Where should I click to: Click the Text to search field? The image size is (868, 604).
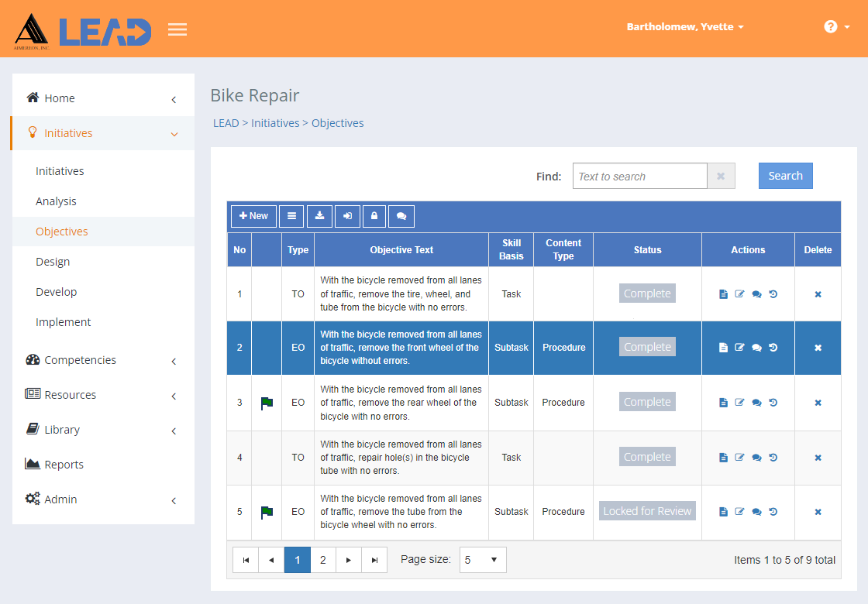click(x=639, y=176)
